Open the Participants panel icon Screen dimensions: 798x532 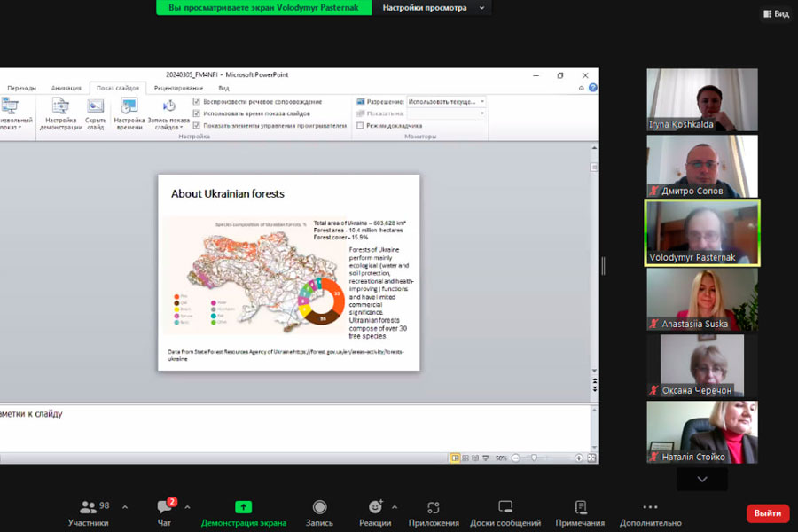(89, 507)
